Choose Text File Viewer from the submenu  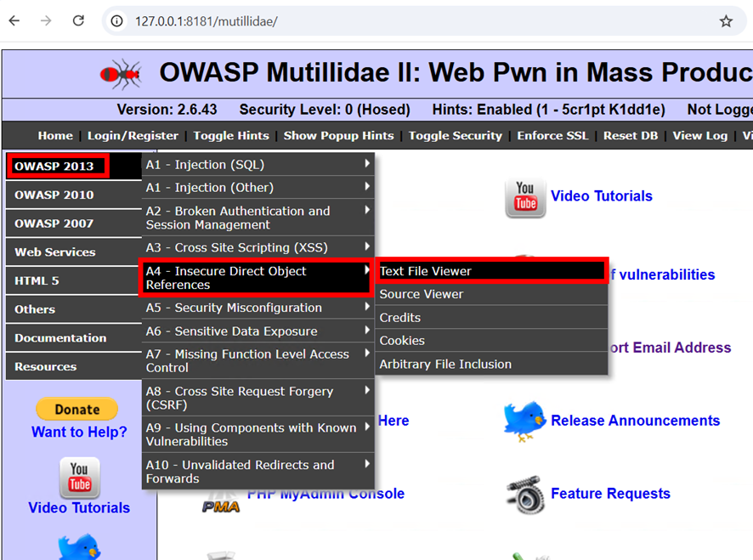(491, 271)
